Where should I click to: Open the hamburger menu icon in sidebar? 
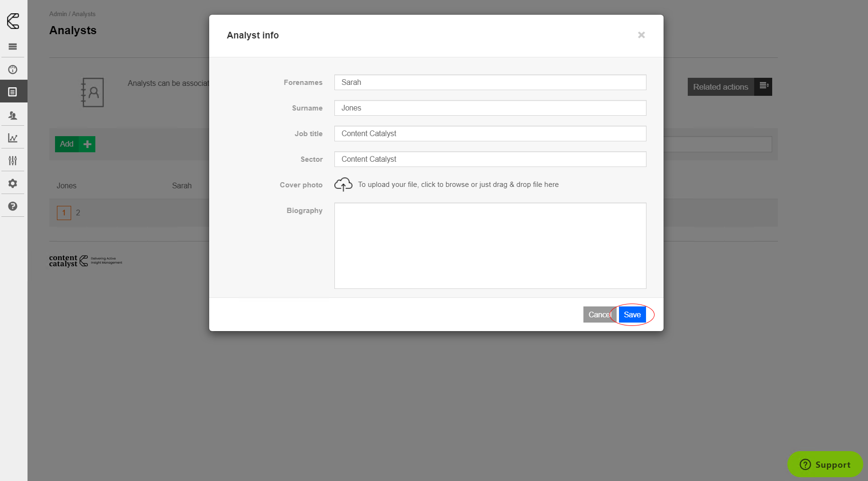(13, 46)
